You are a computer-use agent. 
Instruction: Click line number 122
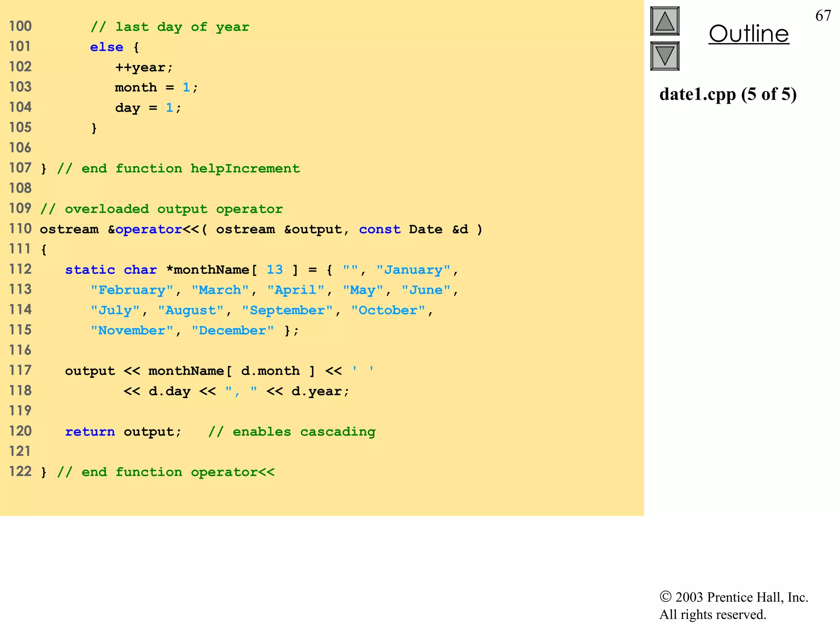21,471
